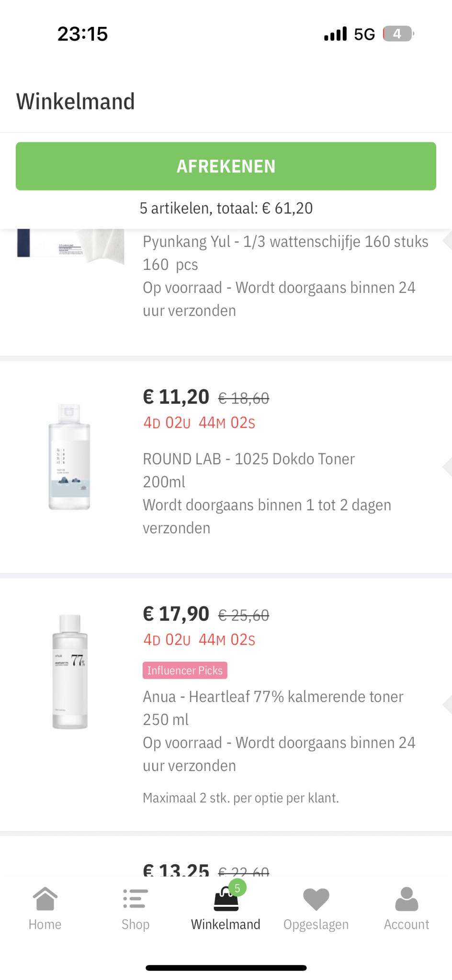Open Pyunkang Yul wattenschijfje product title
452x980 pixels.
click(285, 242)
